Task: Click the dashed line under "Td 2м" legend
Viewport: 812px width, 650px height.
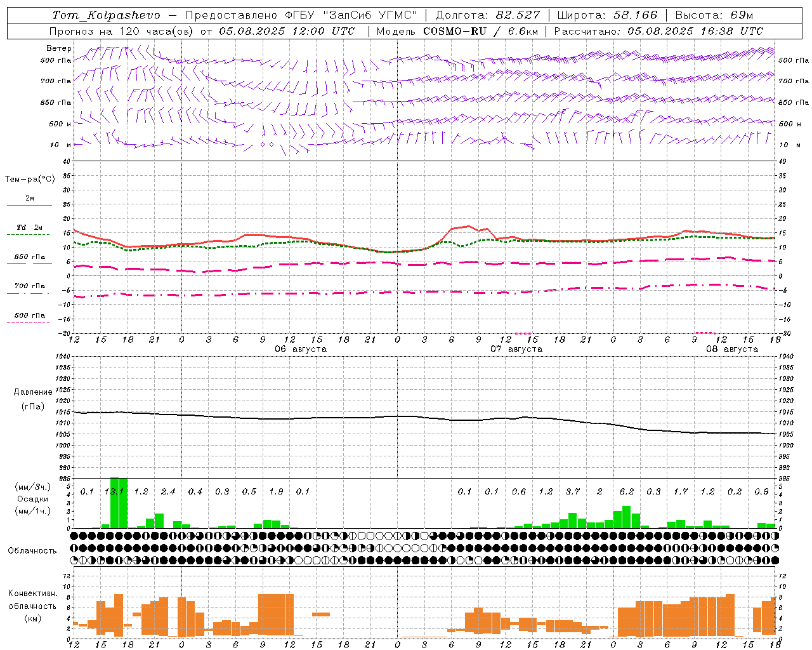Action: point(28,235)
